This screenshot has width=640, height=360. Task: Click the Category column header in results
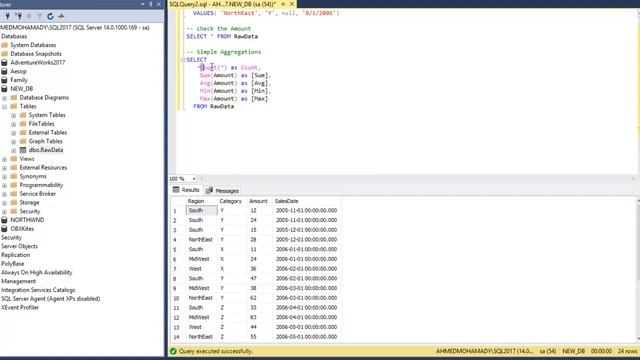point(232,201)
